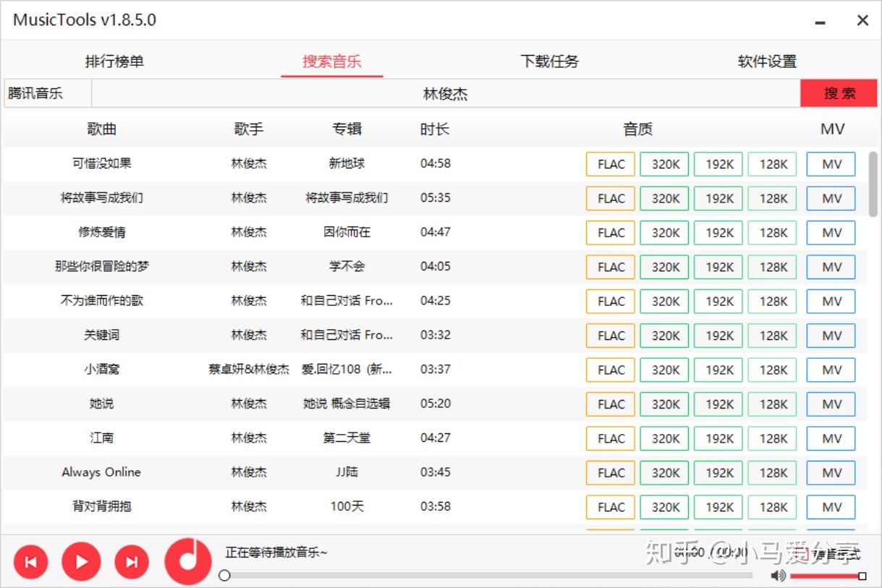
Task: Open the 下载任务 tab
Action: (550, 61)
